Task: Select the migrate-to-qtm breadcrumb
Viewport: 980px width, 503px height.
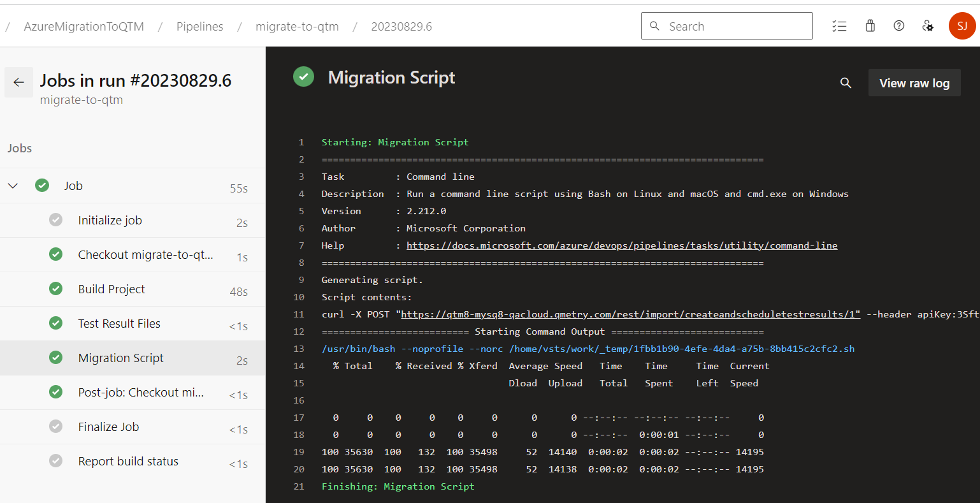Action: click(297, 26)
